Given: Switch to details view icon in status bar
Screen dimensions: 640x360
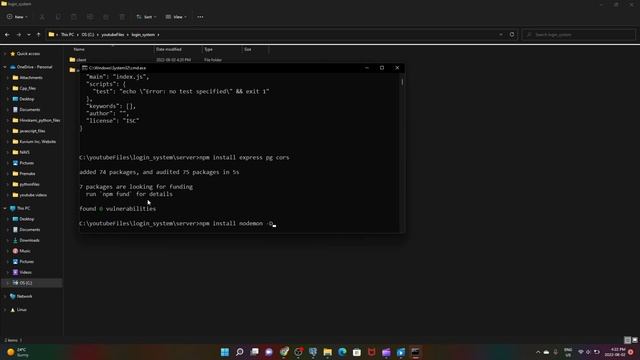Looking at the screenshot, I should tap(628, 340).
